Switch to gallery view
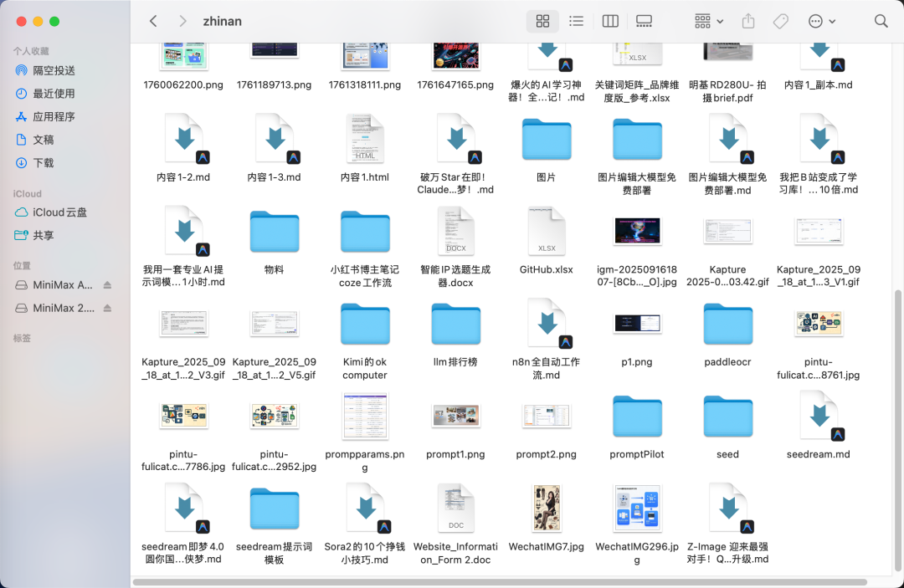The image size is (904, 588). tap(644, 21)
